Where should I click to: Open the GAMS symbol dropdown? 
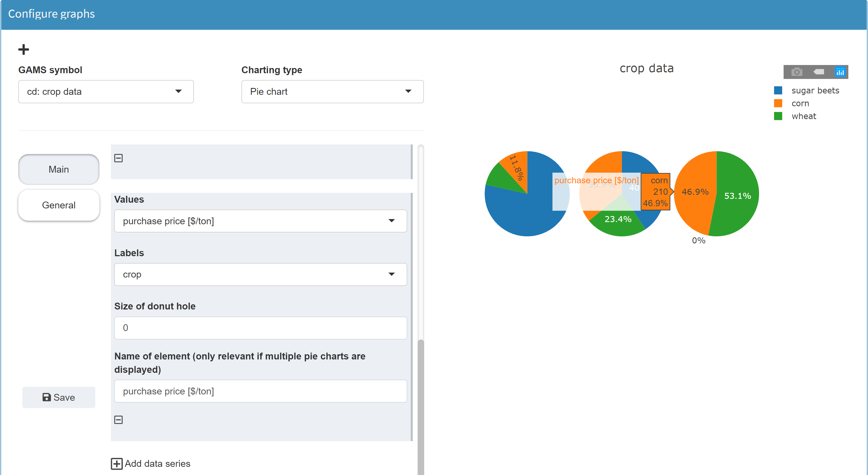coord(106,92)
